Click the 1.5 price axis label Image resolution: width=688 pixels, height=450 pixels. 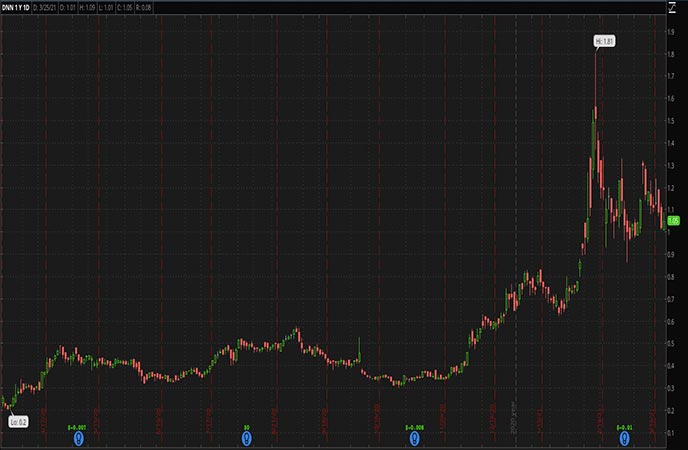tap(671, 121)
